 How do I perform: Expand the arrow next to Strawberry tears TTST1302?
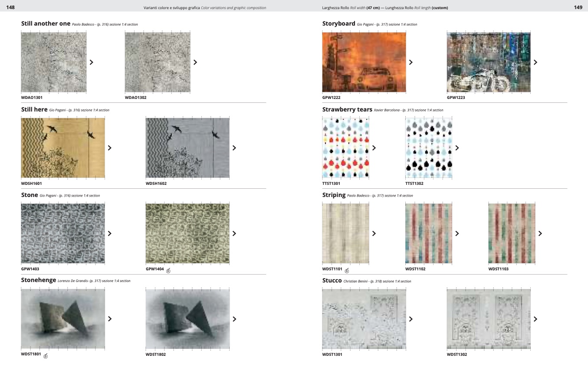tap(457, 148)
